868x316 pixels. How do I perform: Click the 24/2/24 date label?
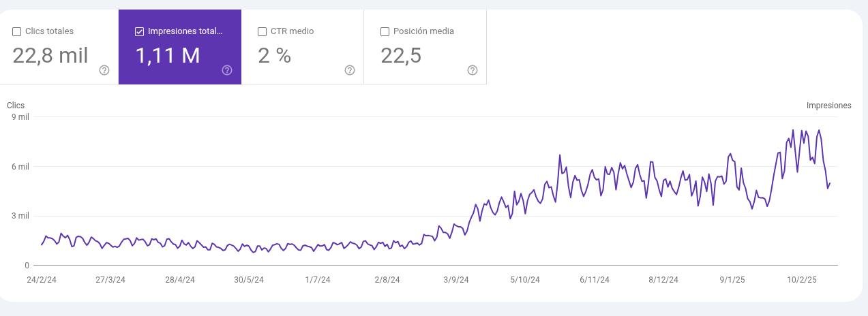[42, 280]
